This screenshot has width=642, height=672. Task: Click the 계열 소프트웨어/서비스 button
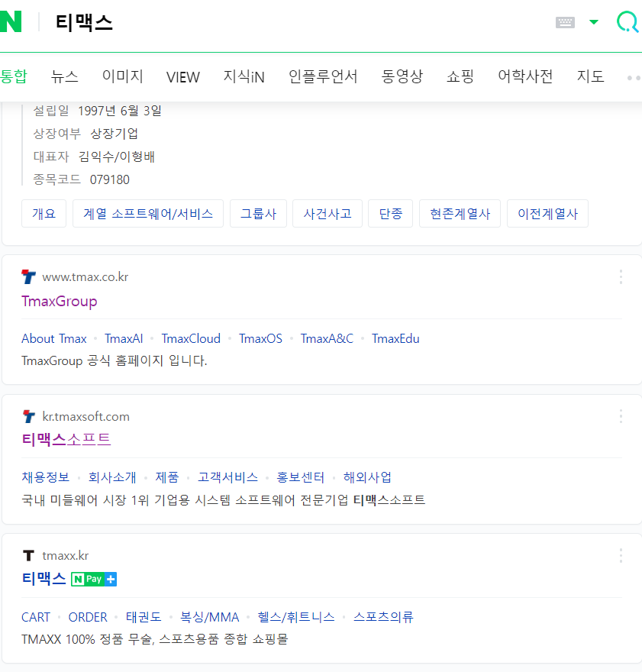pyautogui.click(x=148, y=213)
